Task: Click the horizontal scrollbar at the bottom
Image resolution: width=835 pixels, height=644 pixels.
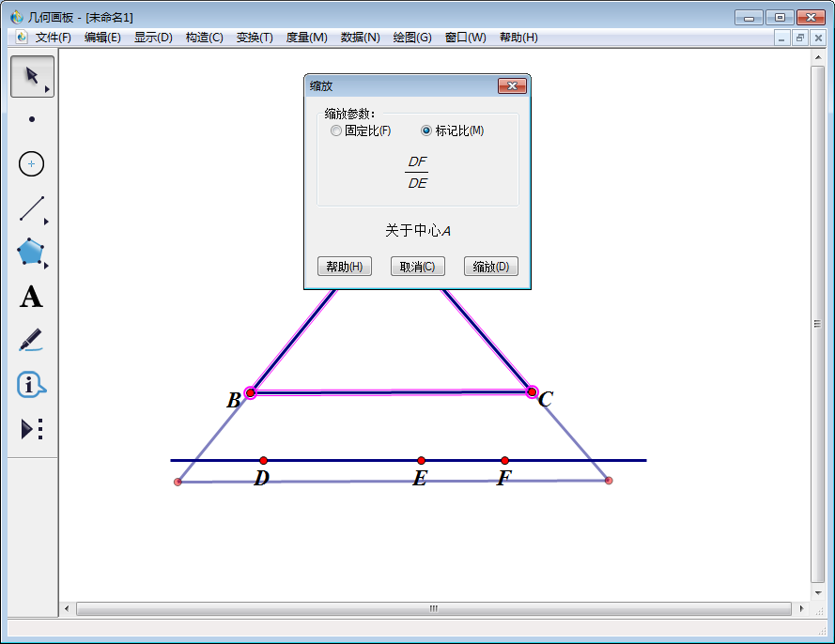Action: [x=433, y=608]
